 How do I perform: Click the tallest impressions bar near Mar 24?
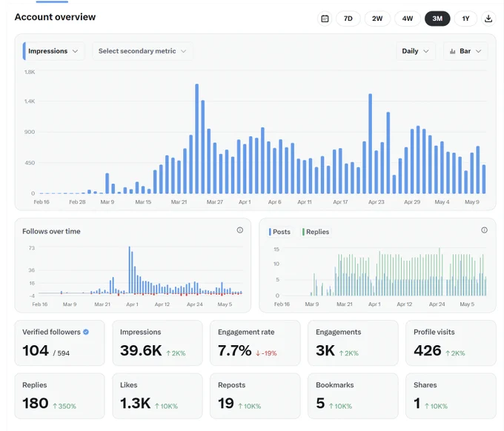click(196, 138)
